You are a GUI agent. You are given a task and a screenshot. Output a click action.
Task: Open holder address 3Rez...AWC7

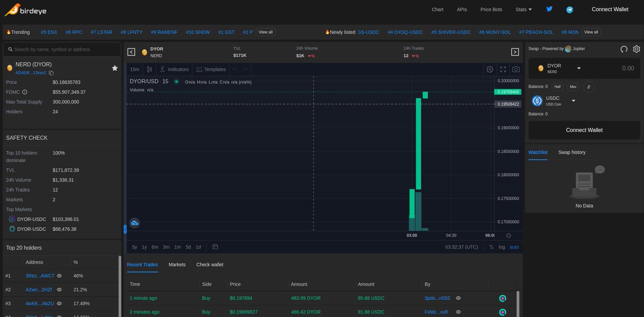(x=40, y=276)
